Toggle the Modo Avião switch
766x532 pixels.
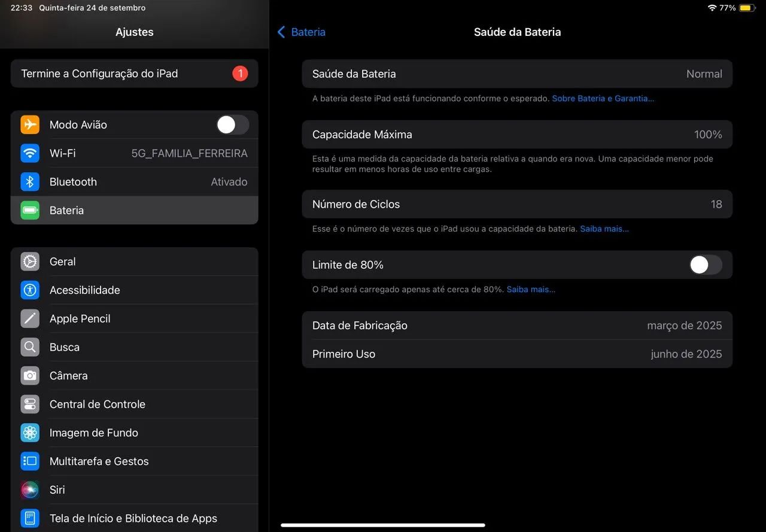click(x=233, y=124)
